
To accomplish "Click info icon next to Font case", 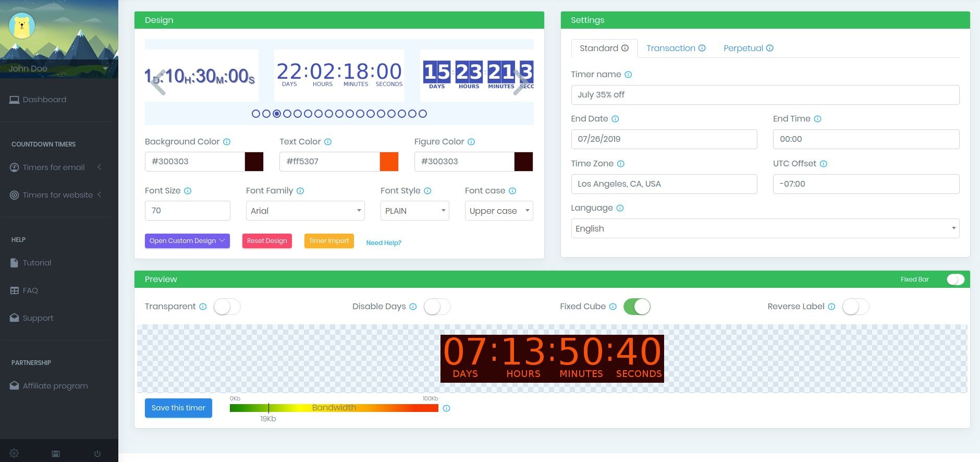I will (x=512, y=191).
